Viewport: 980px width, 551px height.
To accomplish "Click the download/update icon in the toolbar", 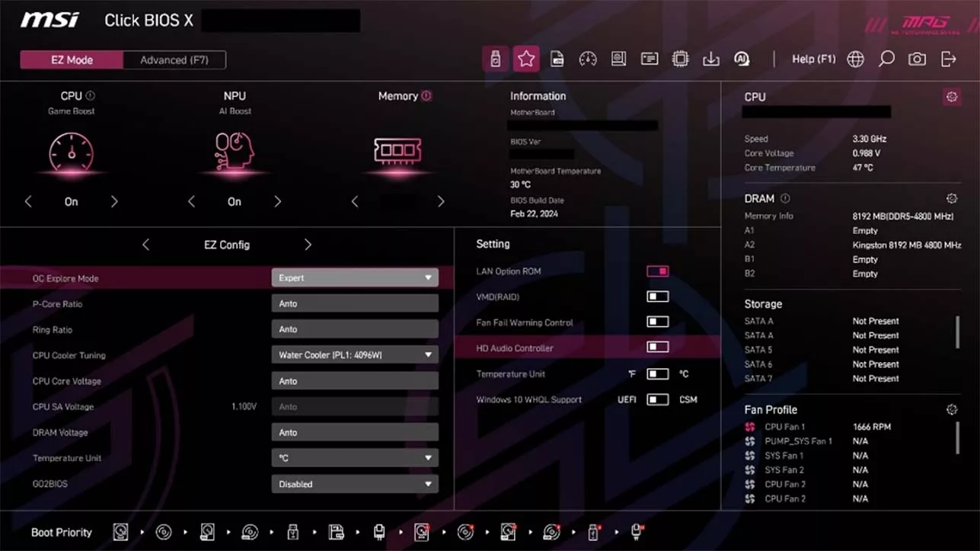I will (x=710, y=59).
